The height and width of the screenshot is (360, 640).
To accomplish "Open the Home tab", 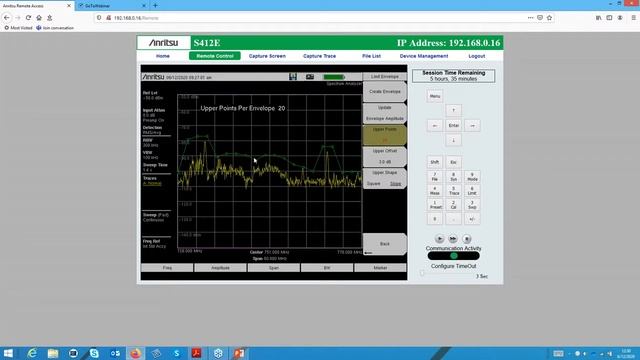I will tap(163, 56).
